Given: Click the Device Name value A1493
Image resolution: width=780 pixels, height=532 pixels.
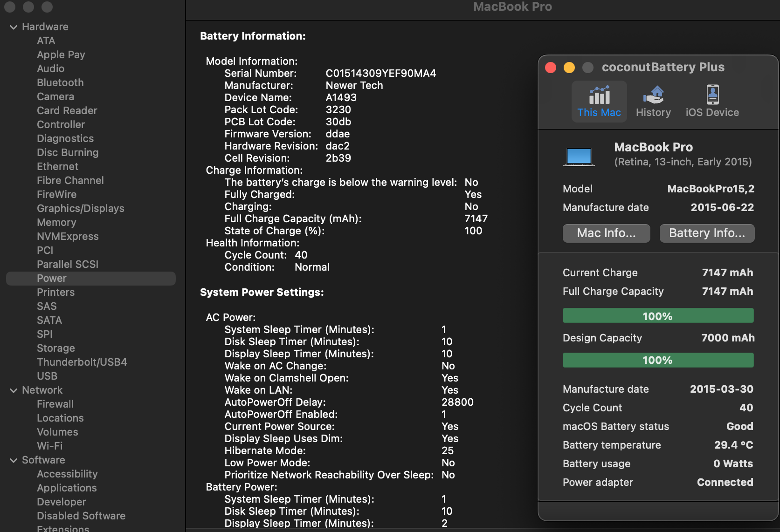Looking at the screenshot, I should click(x=341, y=98).
